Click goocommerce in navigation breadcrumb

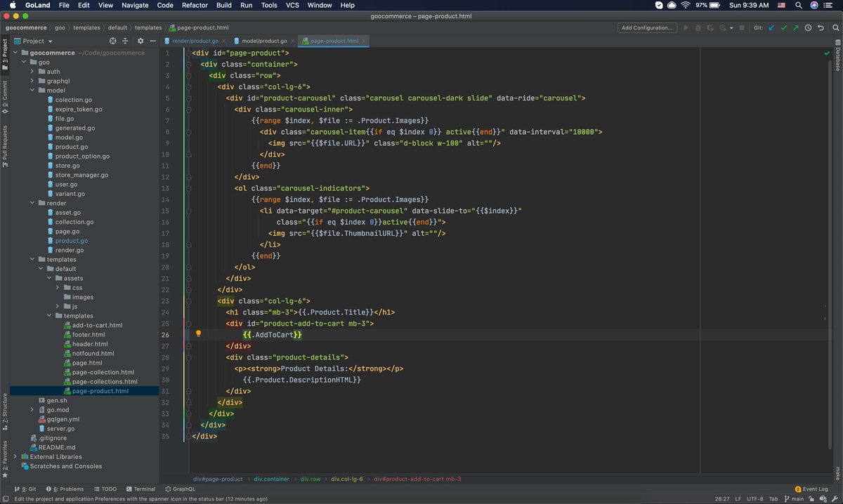[x=27, y=27]
